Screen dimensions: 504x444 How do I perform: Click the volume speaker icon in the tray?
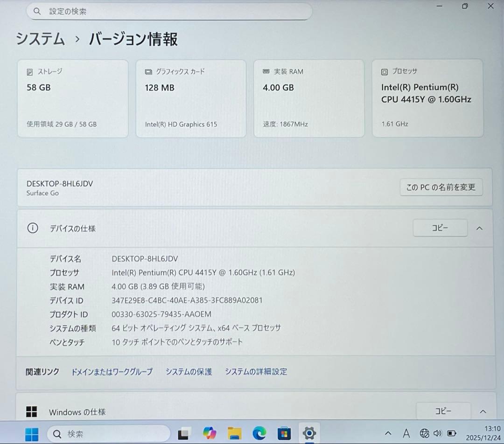[438, 433]
